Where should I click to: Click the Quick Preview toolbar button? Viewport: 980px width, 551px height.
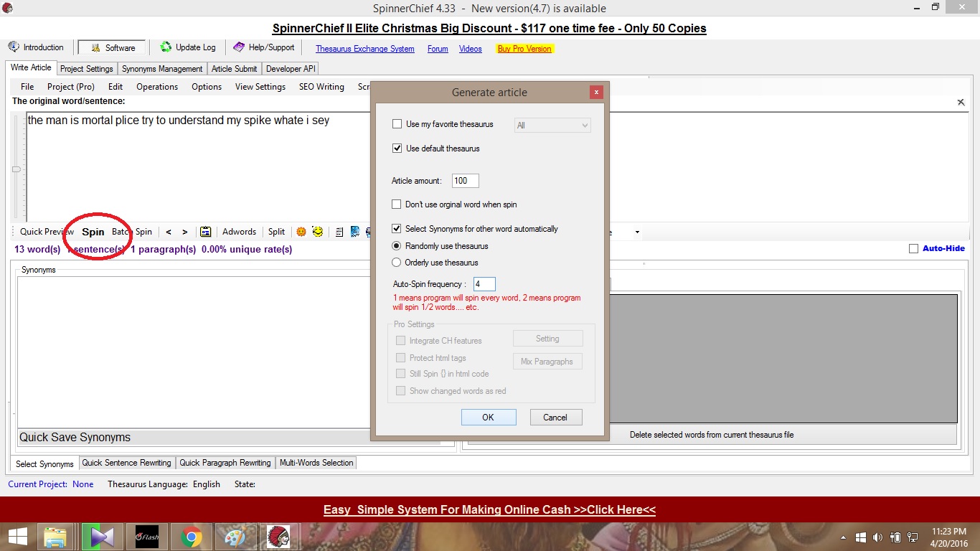47,232
